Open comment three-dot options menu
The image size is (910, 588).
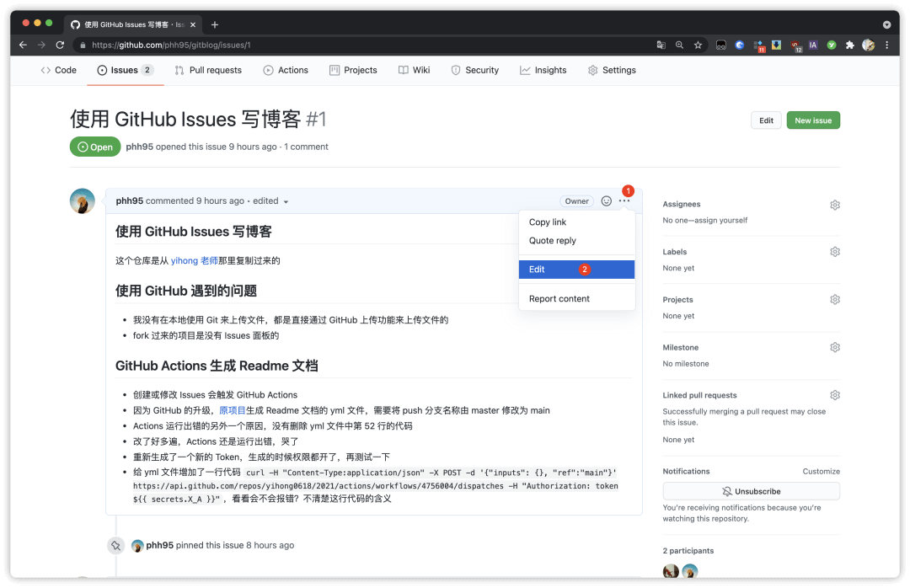[x=624, y=200]
